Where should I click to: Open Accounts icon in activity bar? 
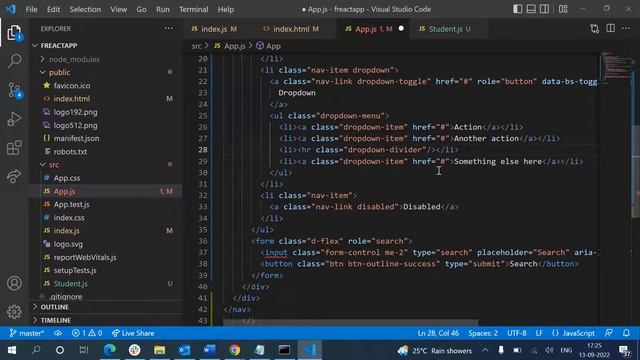[x=14, y=283]
